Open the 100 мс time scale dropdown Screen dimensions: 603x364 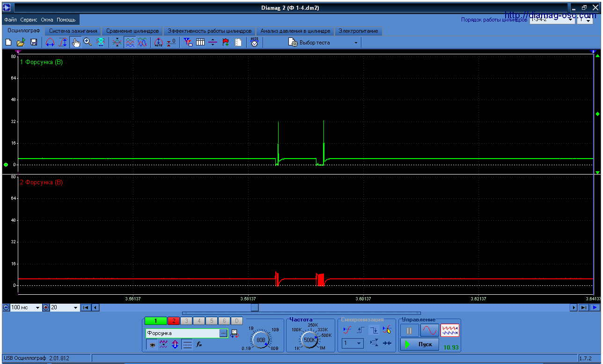coord(26,307)
